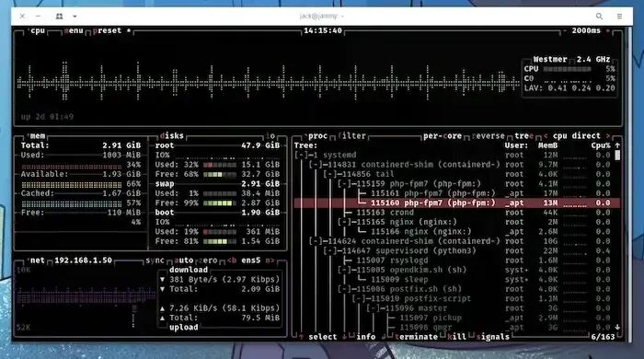The image size is (644, 359).
Task: Click the swap free 99% bar
Action: (x=220, y=203)
